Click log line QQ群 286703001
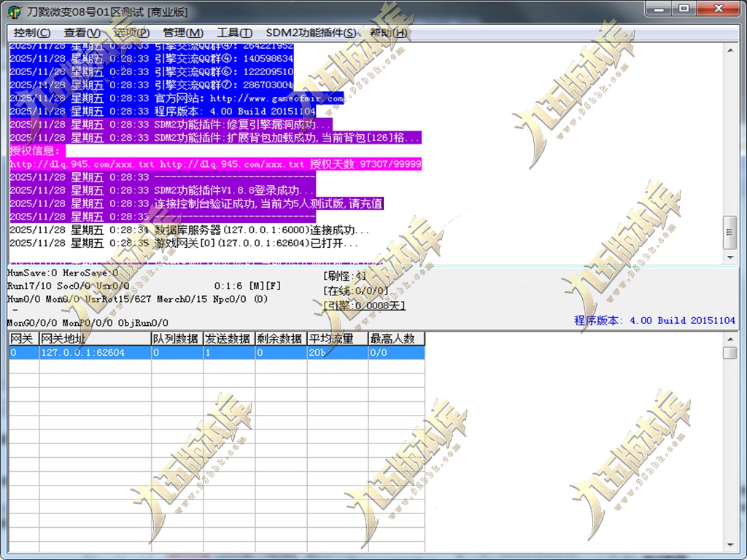 (152, 85)
